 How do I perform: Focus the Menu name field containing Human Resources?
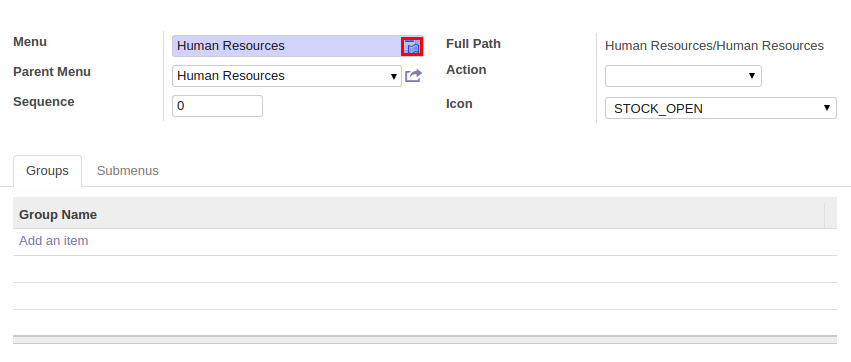pyautogui.click(x=287, y=46)
